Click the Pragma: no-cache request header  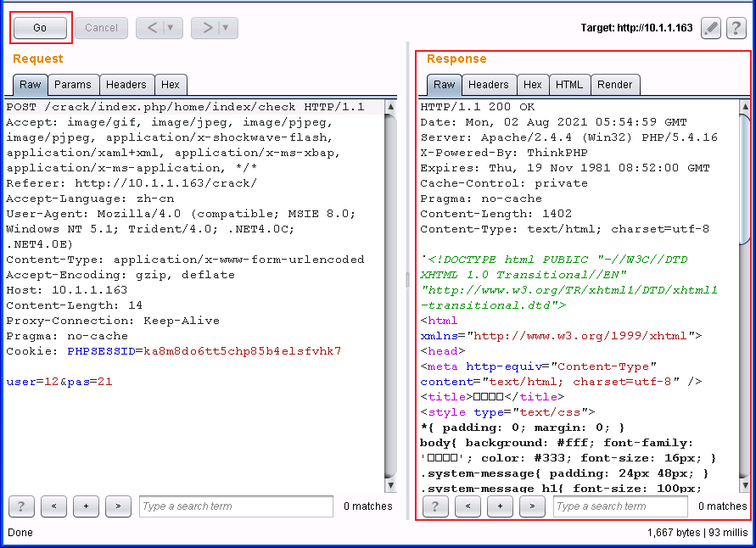coord(67,336)
